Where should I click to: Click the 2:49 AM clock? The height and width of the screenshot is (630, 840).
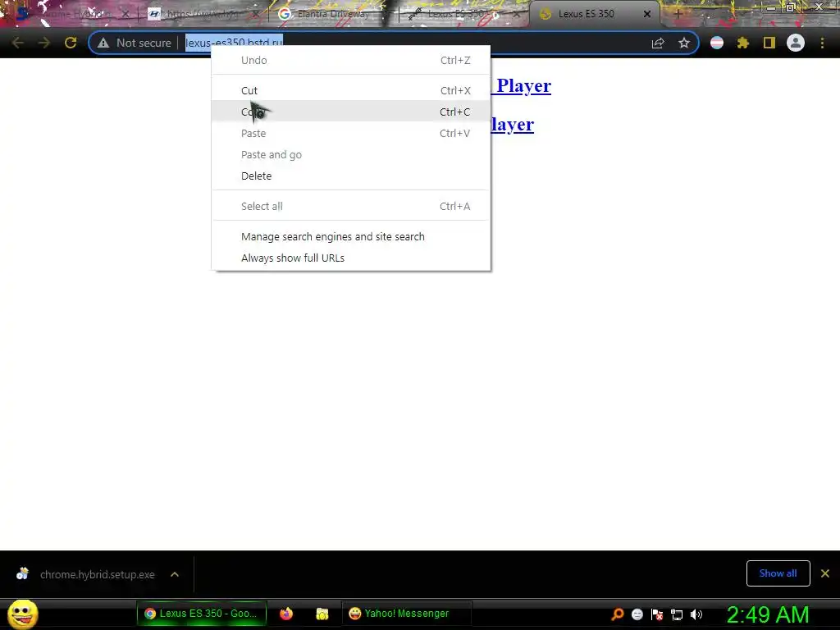(x=768, y=614)
